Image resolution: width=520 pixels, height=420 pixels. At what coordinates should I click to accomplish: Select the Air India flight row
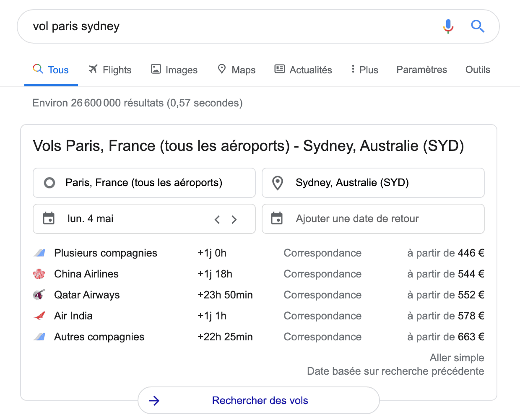pyautogui.click(x=259, y=316)
